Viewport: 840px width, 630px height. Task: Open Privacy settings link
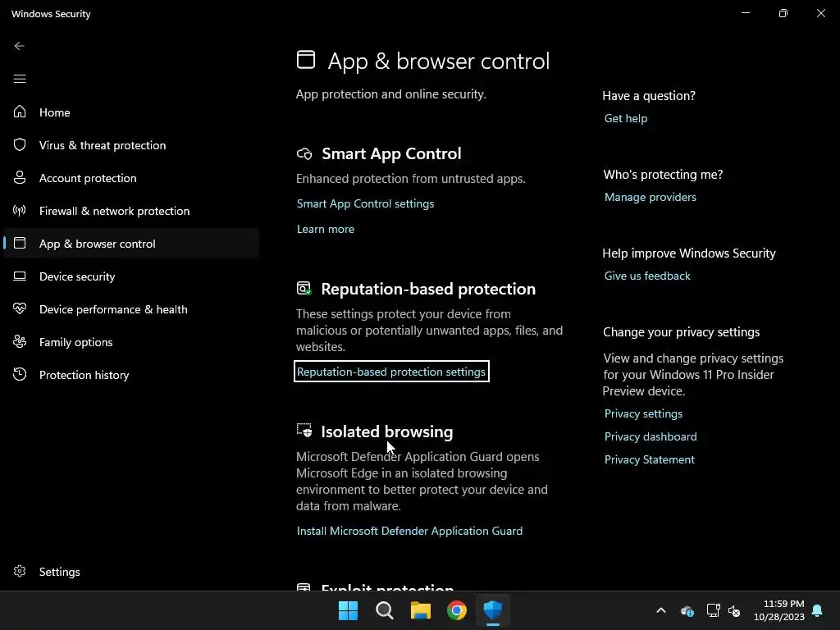643,413
